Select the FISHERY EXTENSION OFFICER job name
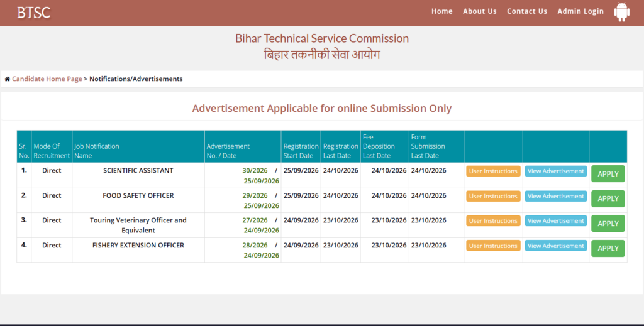 [x=138, y=245]
